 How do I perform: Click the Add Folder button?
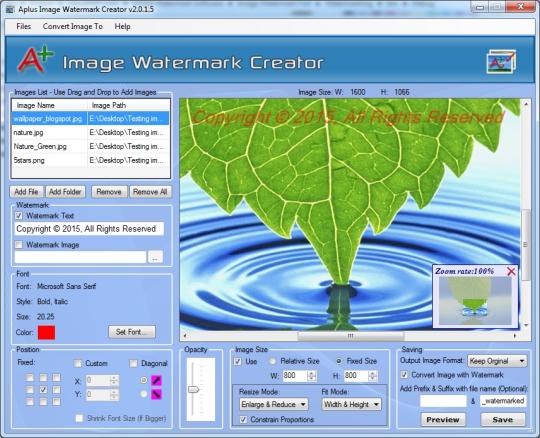[65, 192]
